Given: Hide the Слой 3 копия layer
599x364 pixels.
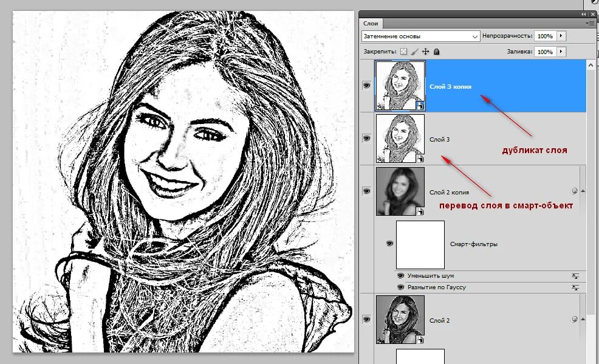Looking at the screenshot, I should click(x=367, y=86).
